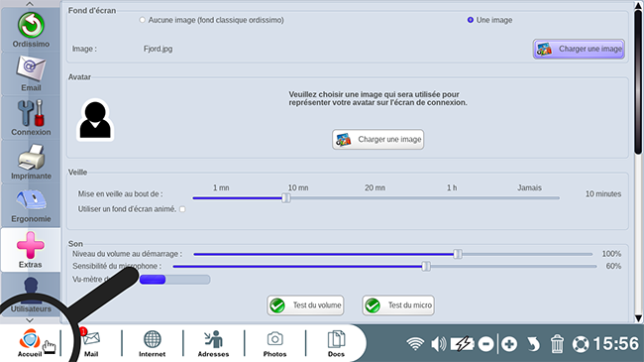Click the '60%' microphone value
644x362 pixels.
click(x=613, y=266)
